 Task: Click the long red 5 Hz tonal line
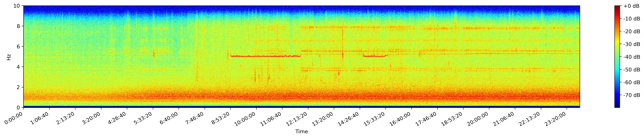[265, 56]
